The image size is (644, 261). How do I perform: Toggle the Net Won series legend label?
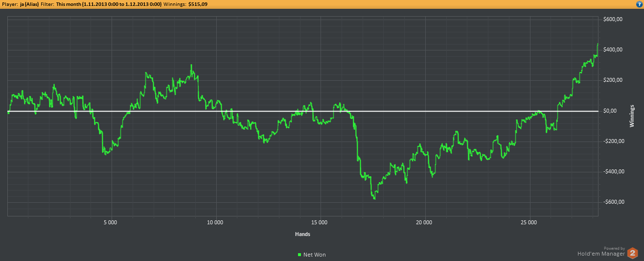(x=314, y=255)
